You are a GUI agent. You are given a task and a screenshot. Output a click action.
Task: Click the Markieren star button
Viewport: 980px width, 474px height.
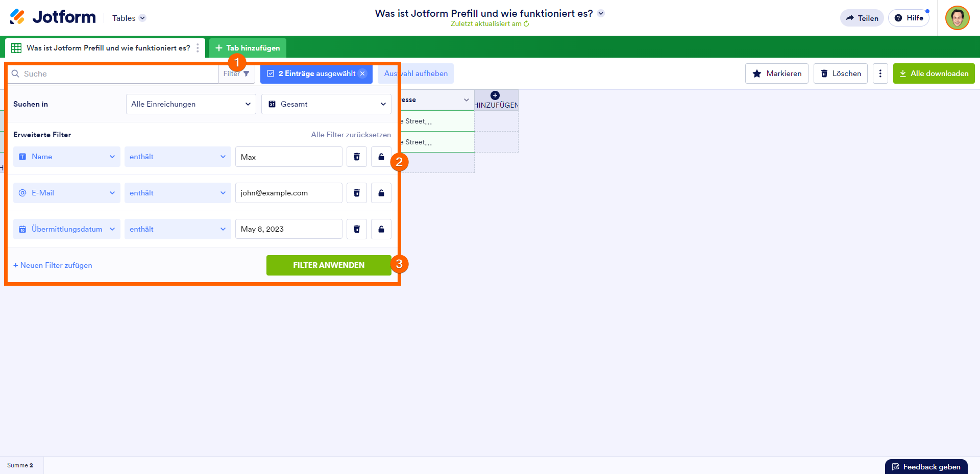pos(776,73)
